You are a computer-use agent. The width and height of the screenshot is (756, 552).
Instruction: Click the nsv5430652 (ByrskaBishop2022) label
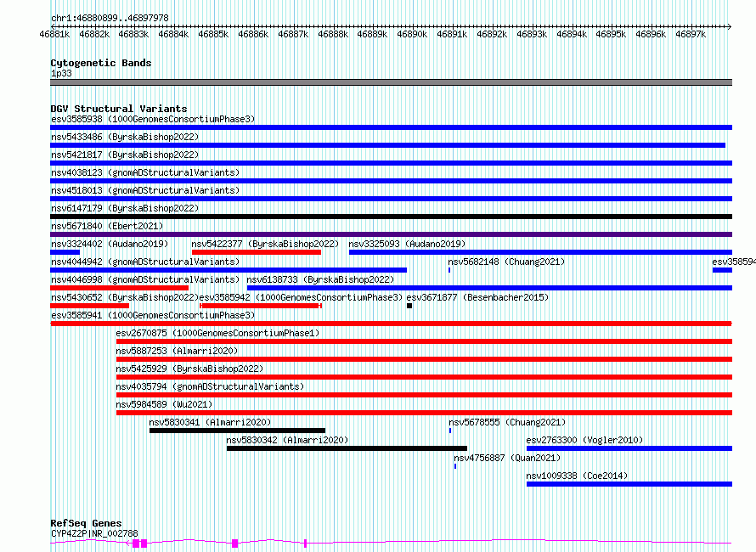125,297
